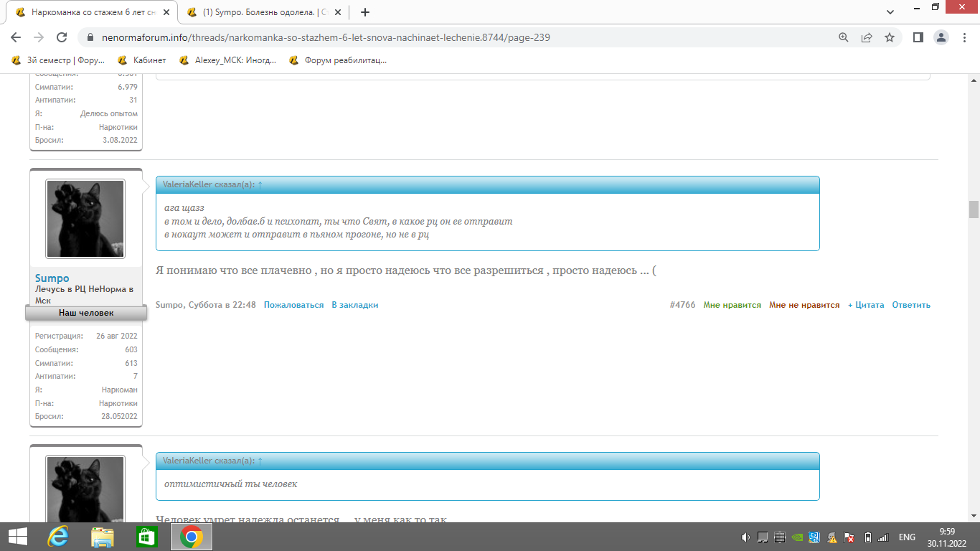Viewport: 980px width, 551px height.
Task: Click Мне не нравится on post #4766
Action: 804,305
